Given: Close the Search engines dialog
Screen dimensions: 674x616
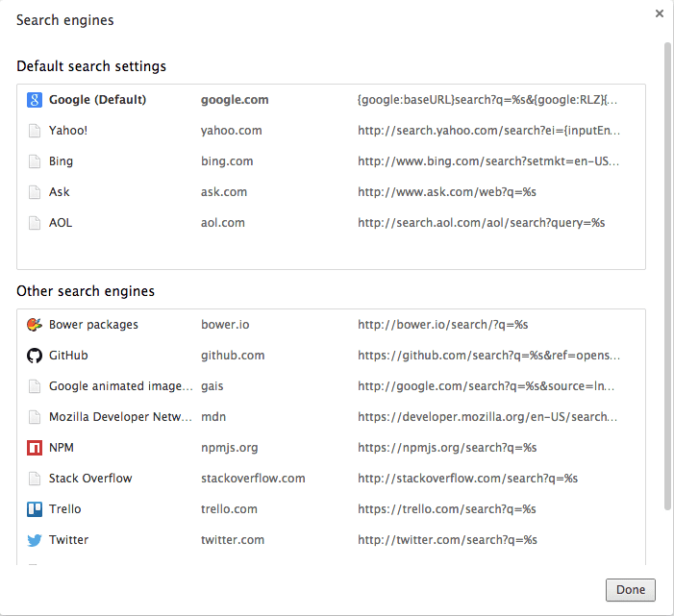Looking at the screenshot, I should click(660, 13).
